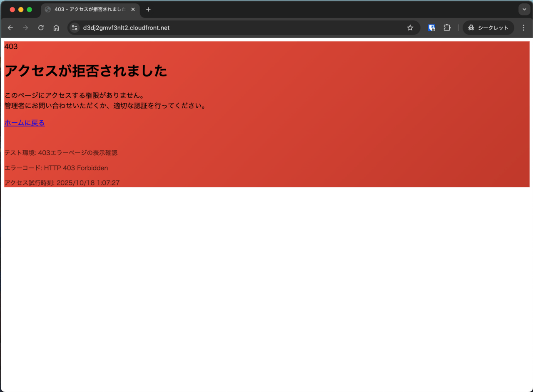Bookmark this page with the star icon
The image size is (533, 392).
[410, 28]
